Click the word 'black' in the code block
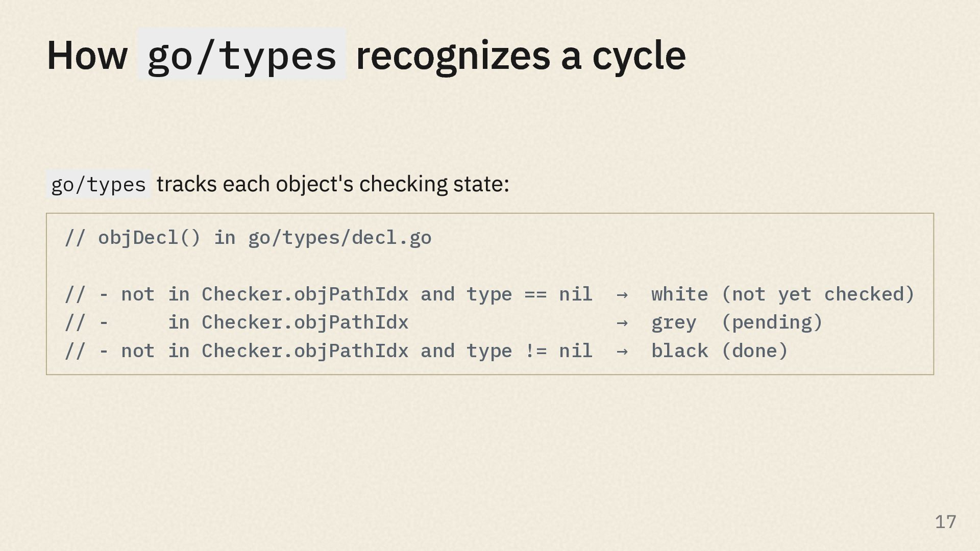980x551 pixels. (679, 351)
